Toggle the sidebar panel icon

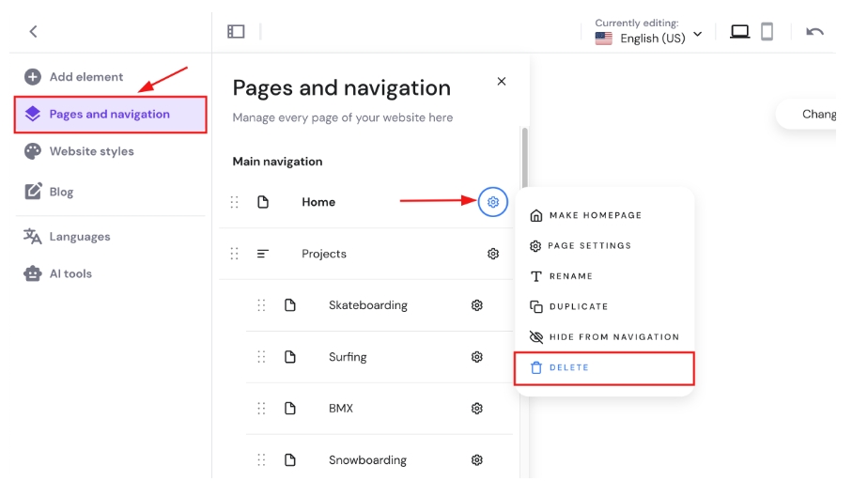click(236, 31)
